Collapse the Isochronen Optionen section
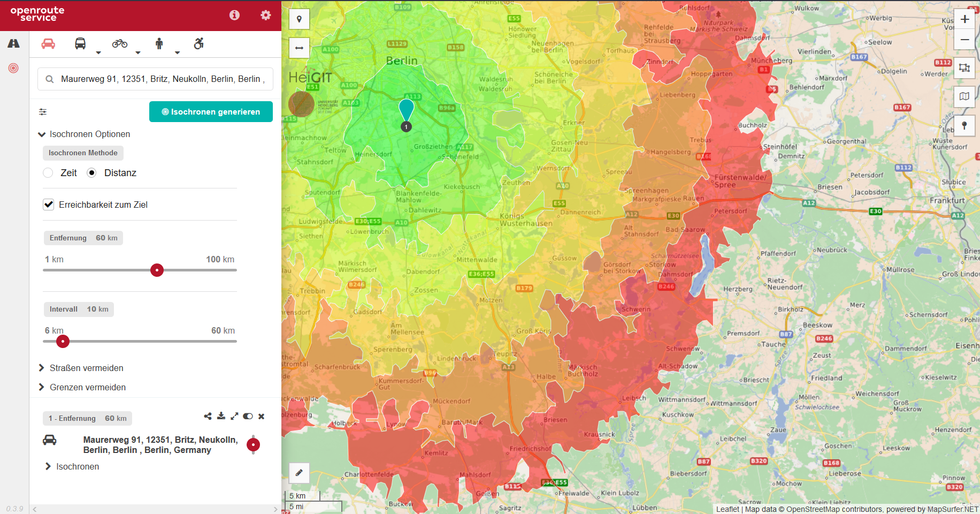 [x=42, y=134]
